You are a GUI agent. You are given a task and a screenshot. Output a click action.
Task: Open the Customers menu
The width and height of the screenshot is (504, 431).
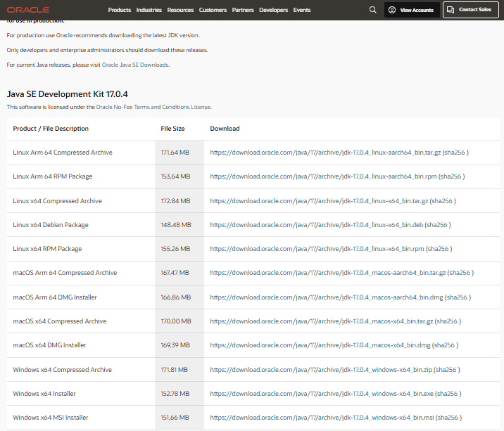[213, 10]
